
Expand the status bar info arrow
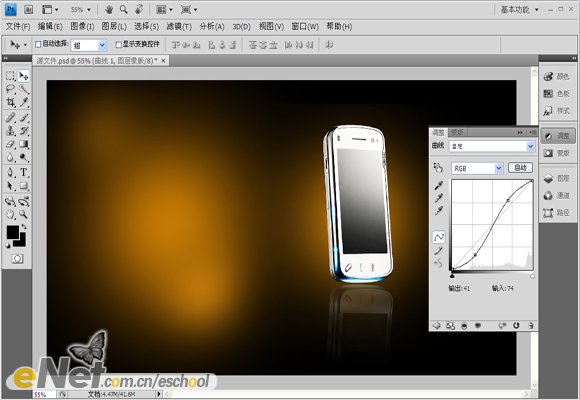click(159, 394)
